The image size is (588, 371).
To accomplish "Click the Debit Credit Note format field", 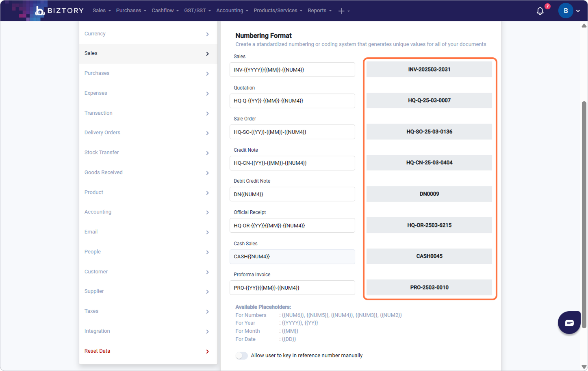I will [292, 194].
